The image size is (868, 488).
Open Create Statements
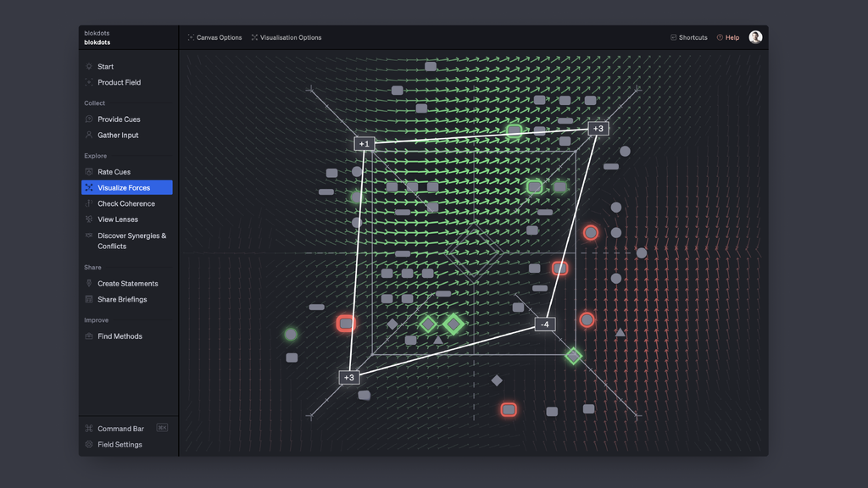[x=127, y=283]
